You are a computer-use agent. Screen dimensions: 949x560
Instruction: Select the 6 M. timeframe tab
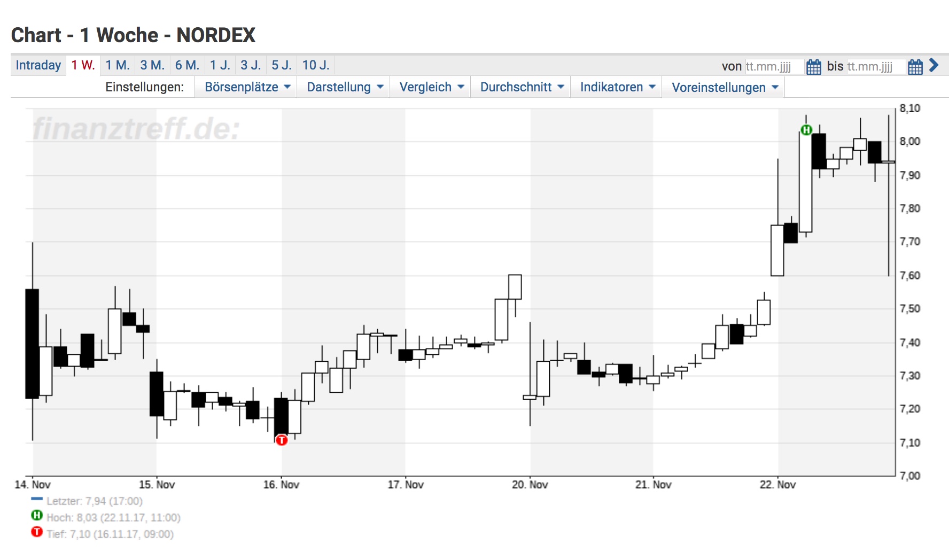click(187, 65)
